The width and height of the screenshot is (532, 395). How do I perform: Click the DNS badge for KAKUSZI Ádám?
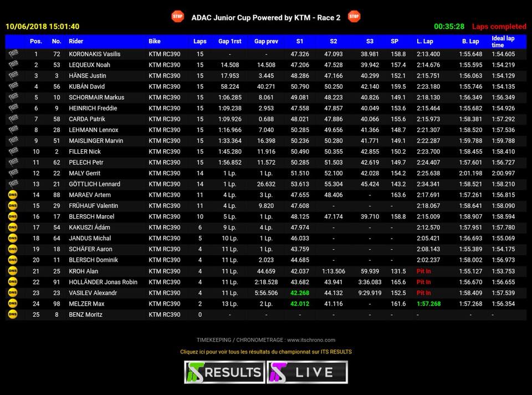click(13, 227)
